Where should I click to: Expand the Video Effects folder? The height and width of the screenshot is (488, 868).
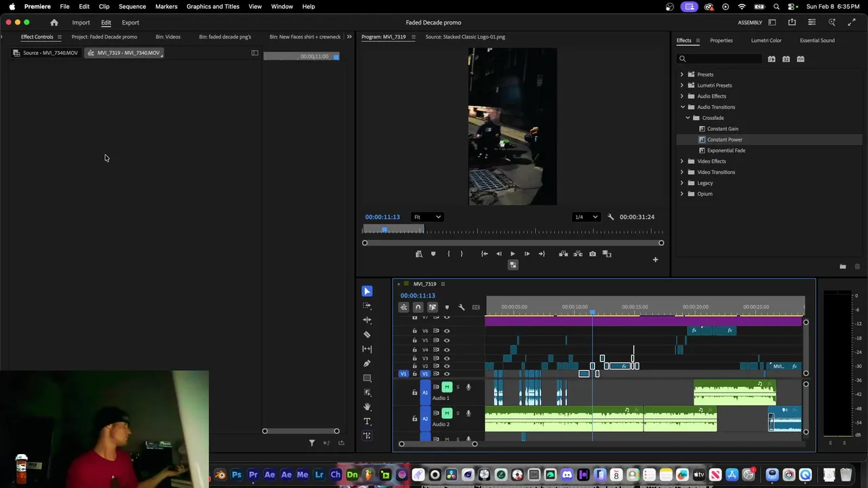coord(682,161)
